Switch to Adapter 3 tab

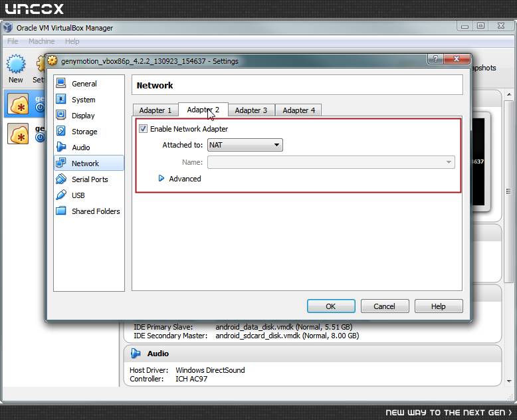pyautogui.click(x=251, y=110)
